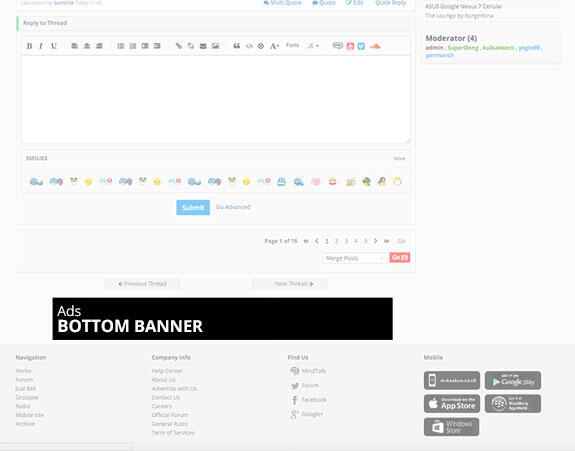Open moderator admin profile
The width and height of the screenshot is (575, 451).
tap(434, 48)
